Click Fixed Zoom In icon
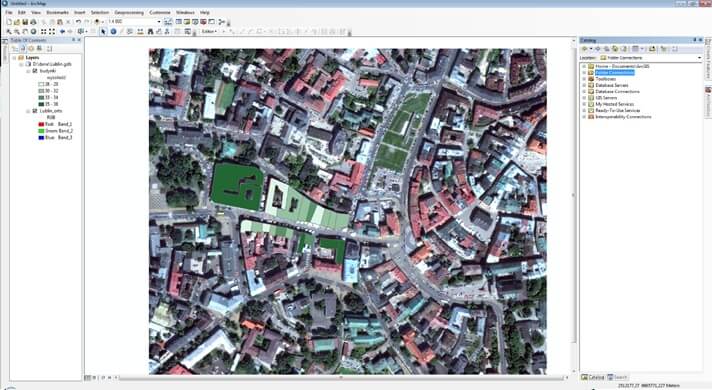 (x=43, y=31)
